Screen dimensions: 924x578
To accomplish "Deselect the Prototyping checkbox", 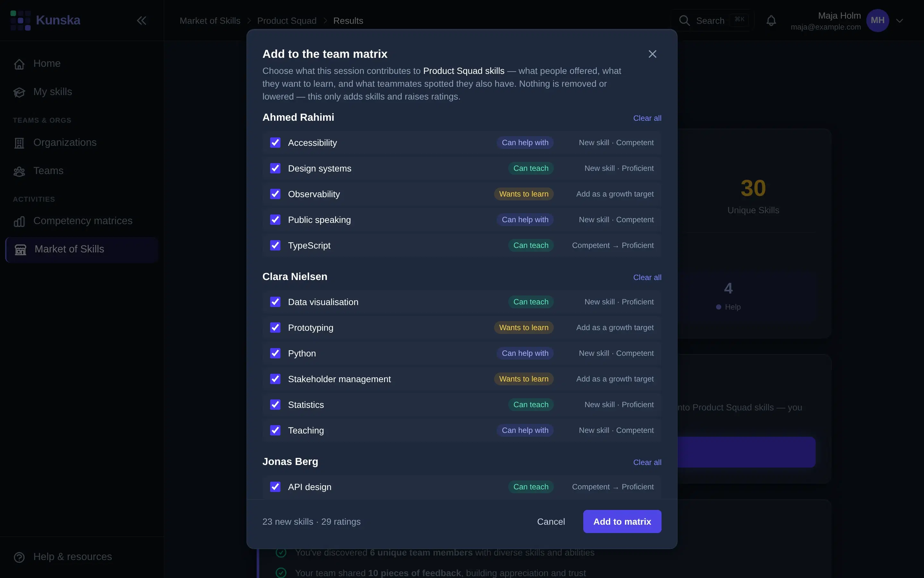I will click(275, 327).
